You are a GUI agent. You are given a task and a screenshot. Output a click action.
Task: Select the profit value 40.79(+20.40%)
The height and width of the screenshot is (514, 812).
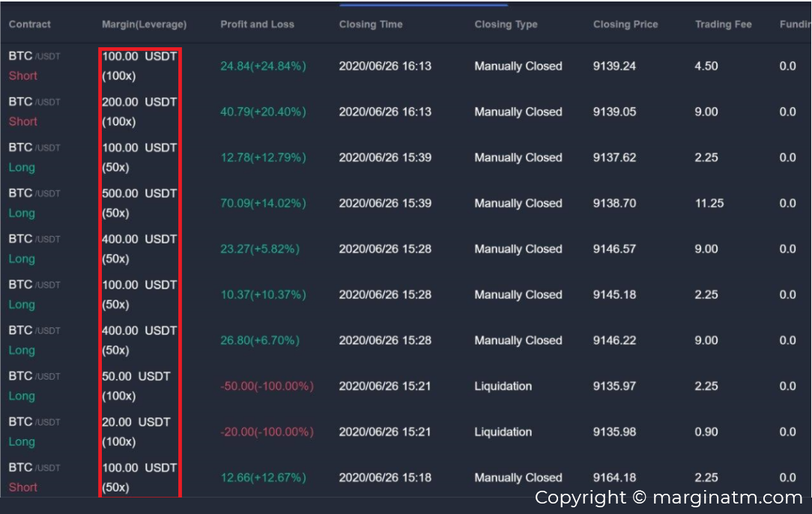[263, 112]
